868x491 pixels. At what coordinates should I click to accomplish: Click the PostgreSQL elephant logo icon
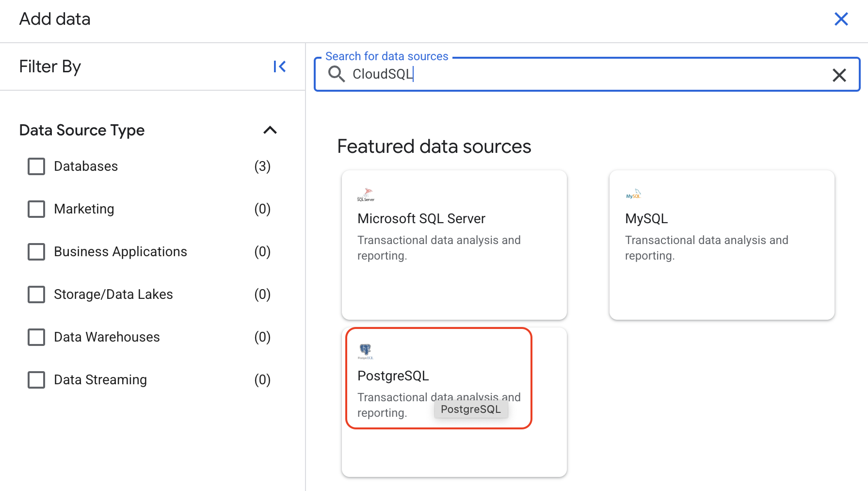point(366,351)
